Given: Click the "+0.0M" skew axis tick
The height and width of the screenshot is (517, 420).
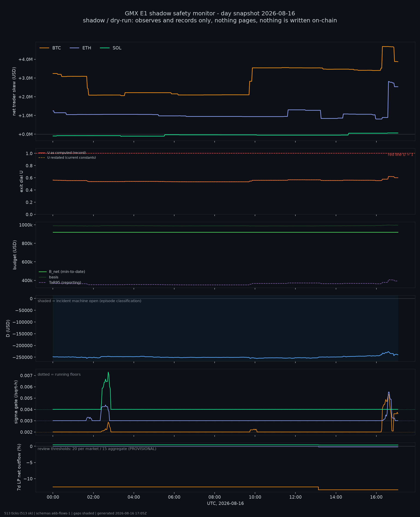Looking at the screenshot, I should click(x=25, y=134).
